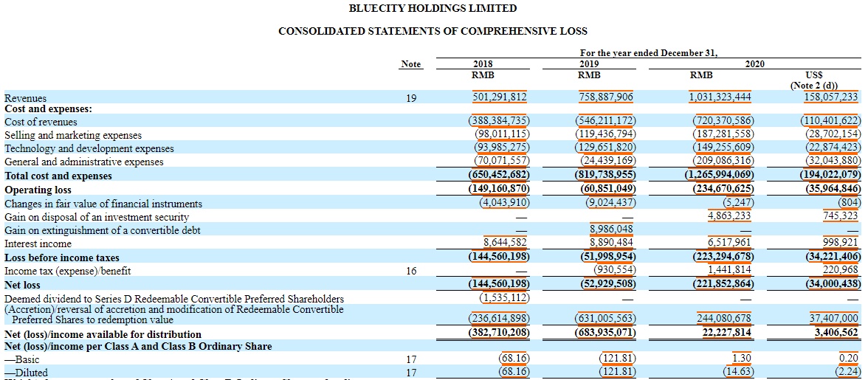Select 2019 Interest income 8,890,484
This screenshot has height=380, width=868.
click(x=611, y=243)
